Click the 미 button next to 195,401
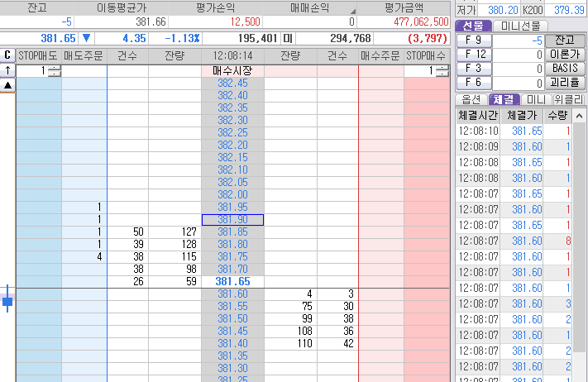Image resolution: width=588 pixels, height=382 pixels. 288,38
